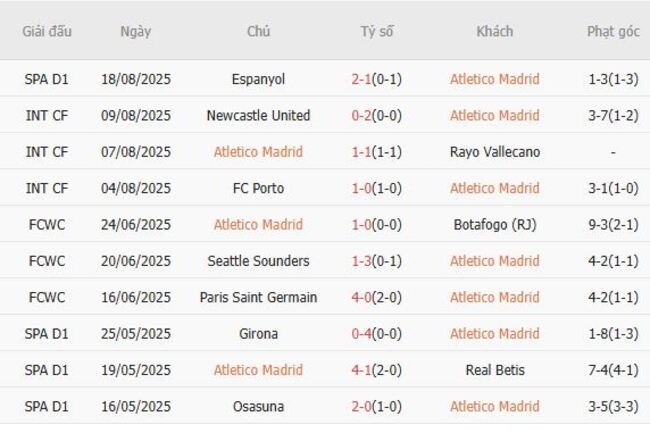Click the 0-4 score in Girona row

click(361, 334)
